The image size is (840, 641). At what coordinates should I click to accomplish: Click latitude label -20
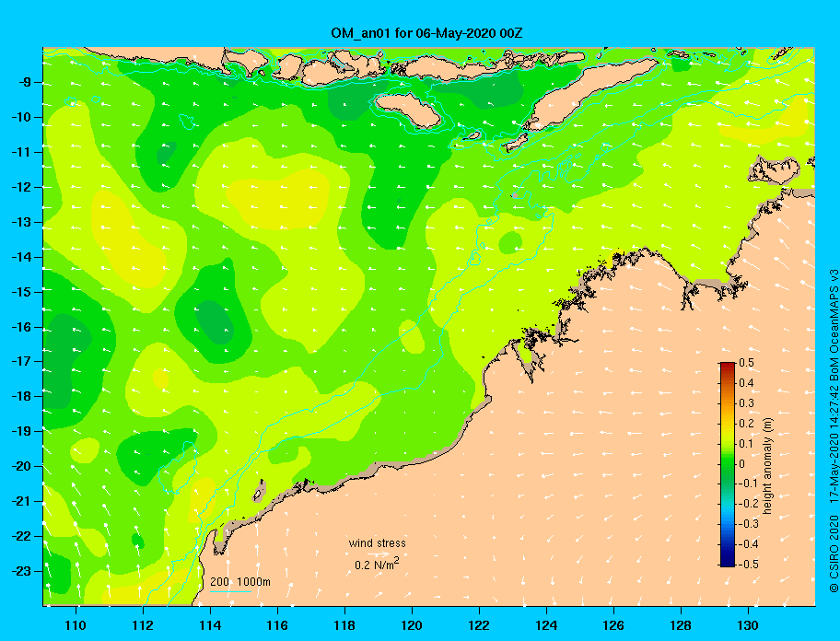pyautogui.click(x=22, y=466)
